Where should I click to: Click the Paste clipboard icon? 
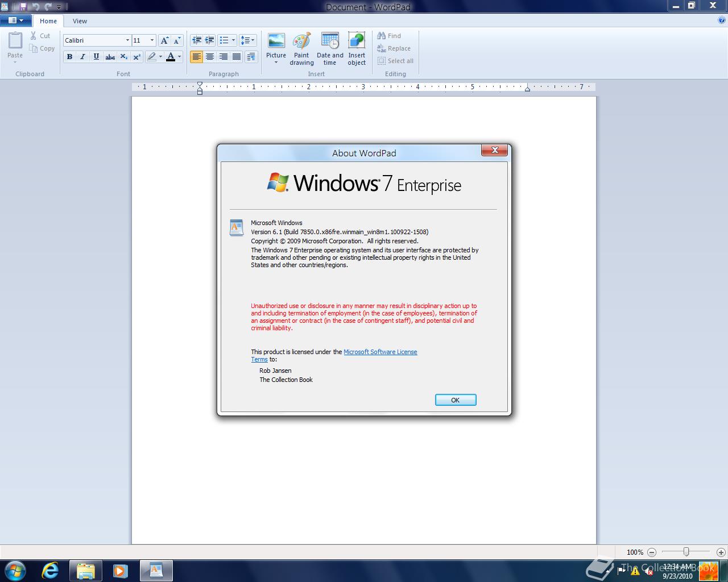tap(15, 41)
